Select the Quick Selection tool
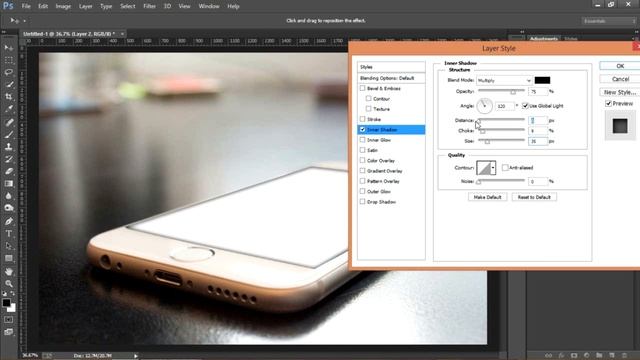This screenshot has height=360, width=640. pos(9,84)
